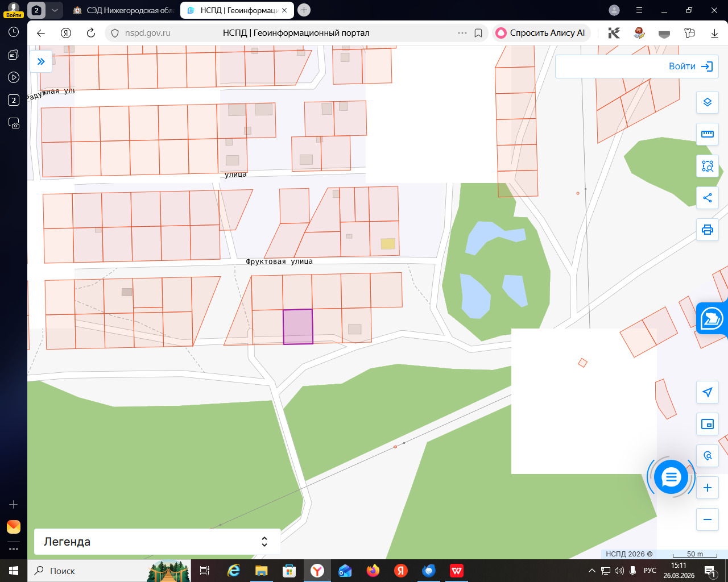Center map on my location
The height and width of the screenshot is (582, 728).
point(708,392)
